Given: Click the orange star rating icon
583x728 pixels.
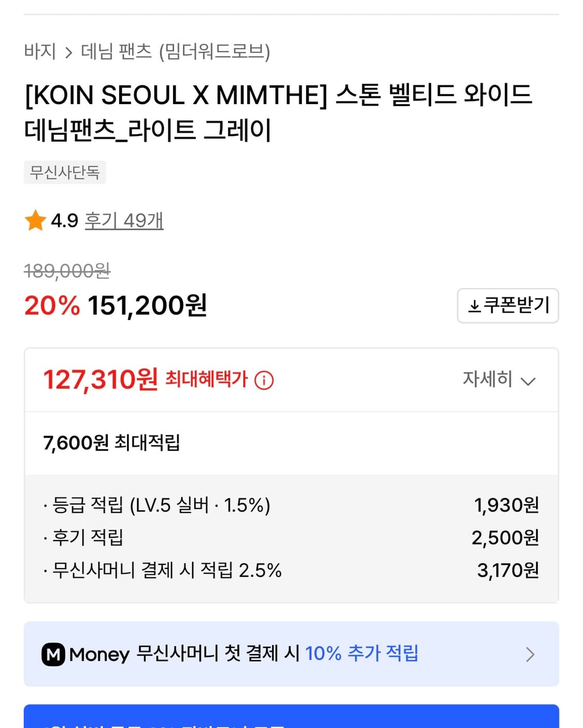Looking at the screenshot, I should click(x=35, y=221).
